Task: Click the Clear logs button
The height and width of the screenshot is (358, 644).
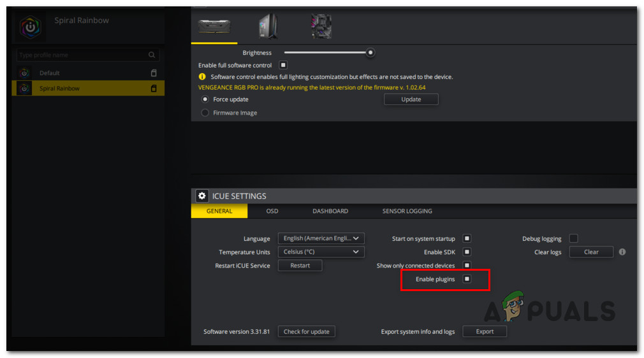Action: coord(592,252)
